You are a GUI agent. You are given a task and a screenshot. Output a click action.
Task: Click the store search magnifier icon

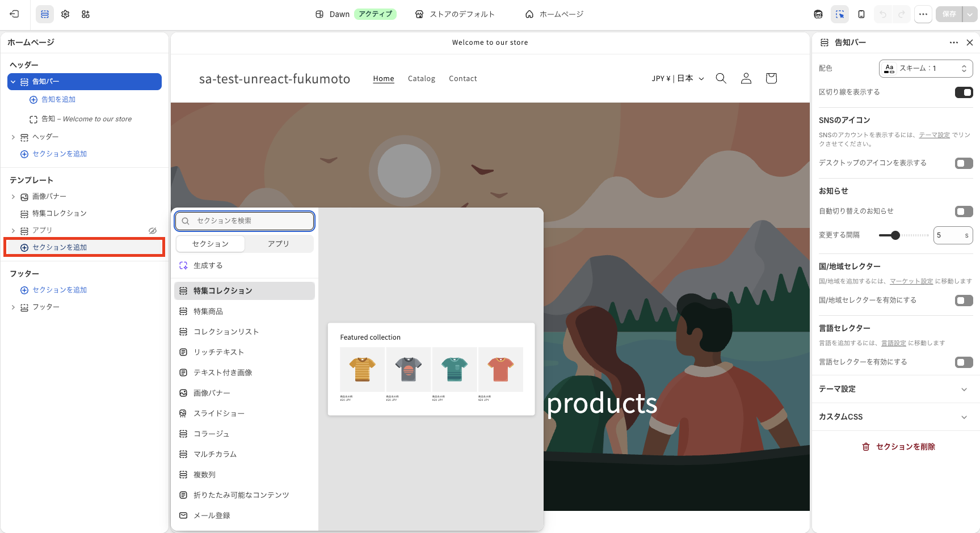pyautogui.click(x=721, y=78)
